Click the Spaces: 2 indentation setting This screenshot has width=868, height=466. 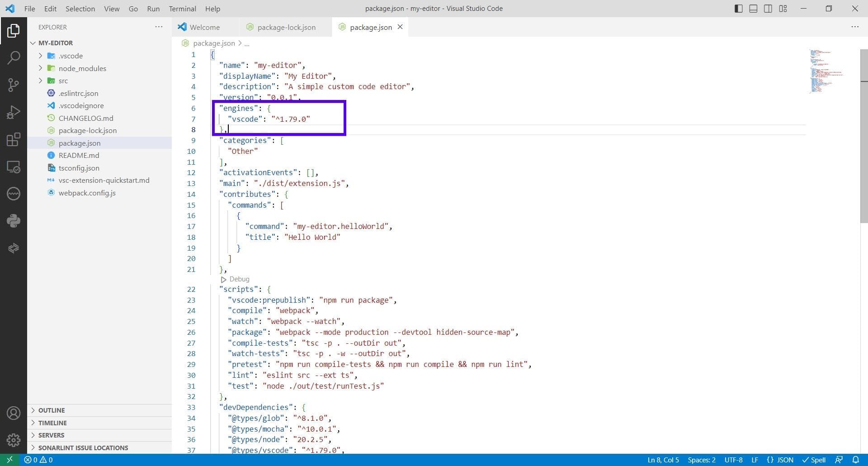point(702,460)
